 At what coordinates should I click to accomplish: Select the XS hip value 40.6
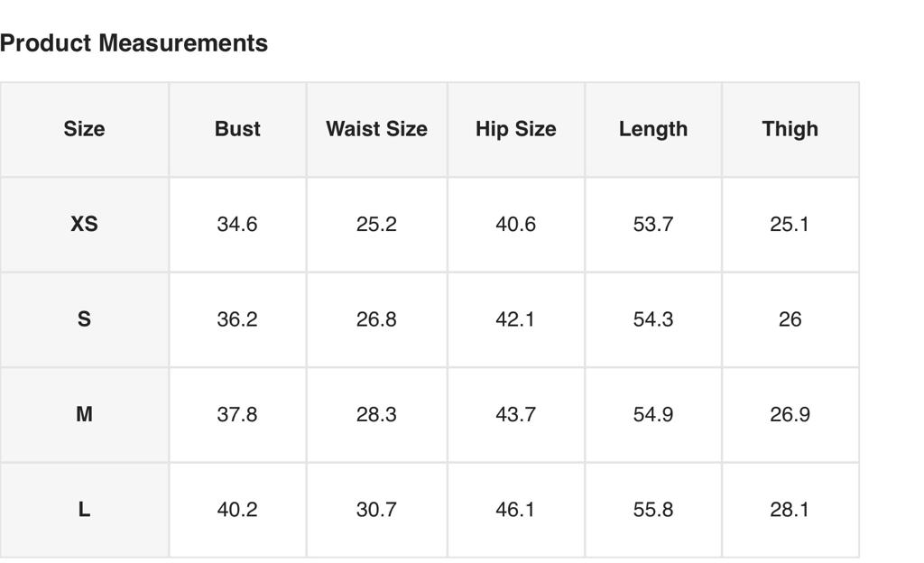pos(515,224)
